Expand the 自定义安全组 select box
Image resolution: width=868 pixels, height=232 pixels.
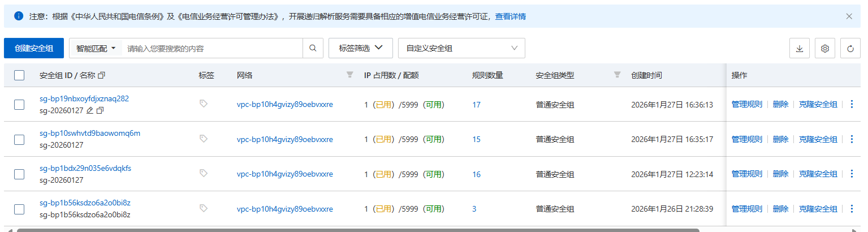click(x=461, y=48)
